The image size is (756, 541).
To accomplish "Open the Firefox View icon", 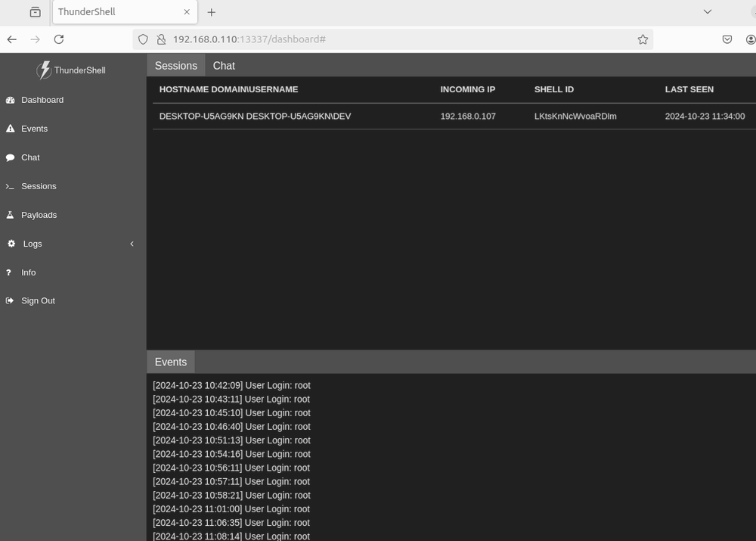I will click(36, 12).
